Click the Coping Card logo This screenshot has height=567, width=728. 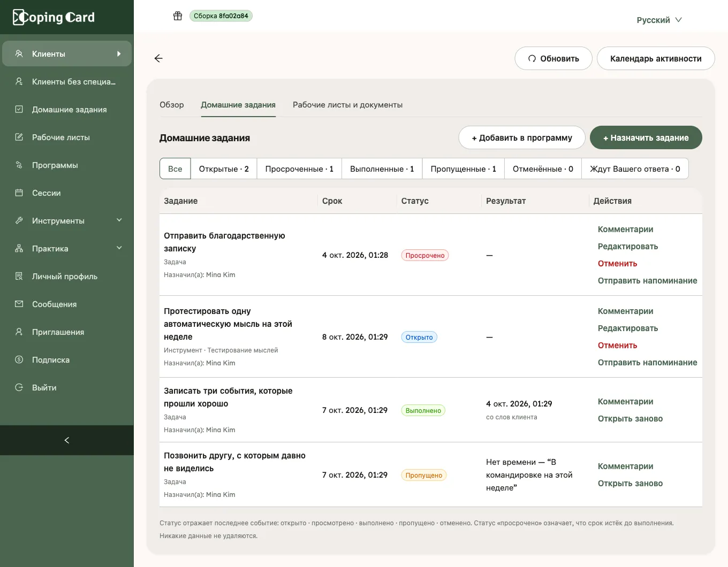[54, 17]
